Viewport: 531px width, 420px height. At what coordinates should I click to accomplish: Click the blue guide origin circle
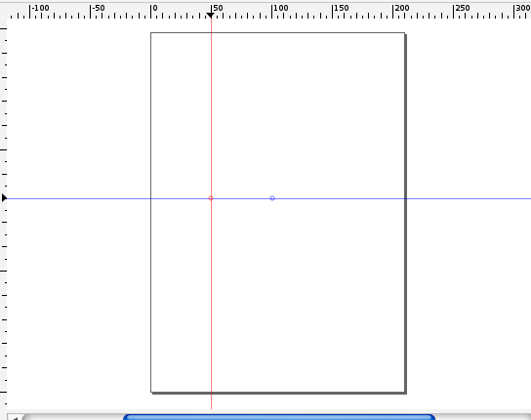[272, 198]
